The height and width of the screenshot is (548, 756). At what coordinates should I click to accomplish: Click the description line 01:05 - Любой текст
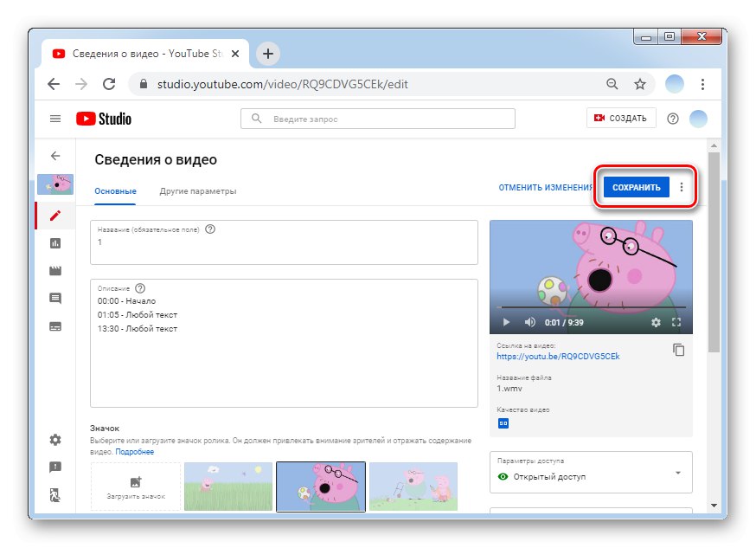point(138,315)
